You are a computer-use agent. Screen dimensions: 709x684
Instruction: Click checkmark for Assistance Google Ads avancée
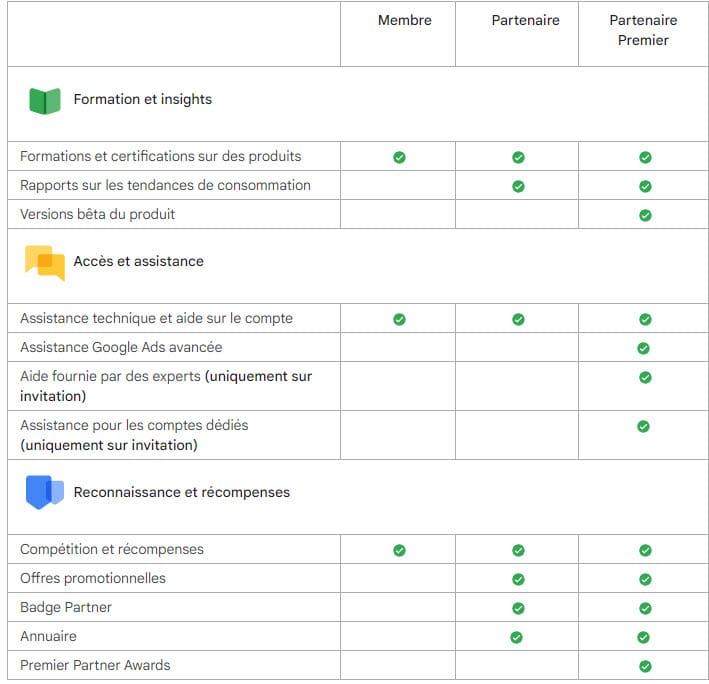(x=643, y=348)
